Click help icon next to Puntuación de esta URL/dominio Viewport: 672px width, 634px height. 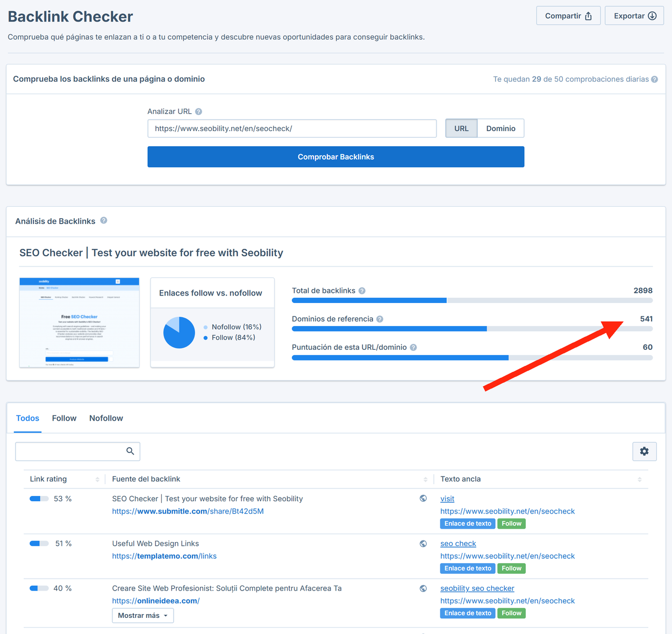pyautogui.click(x=413, y=348)
